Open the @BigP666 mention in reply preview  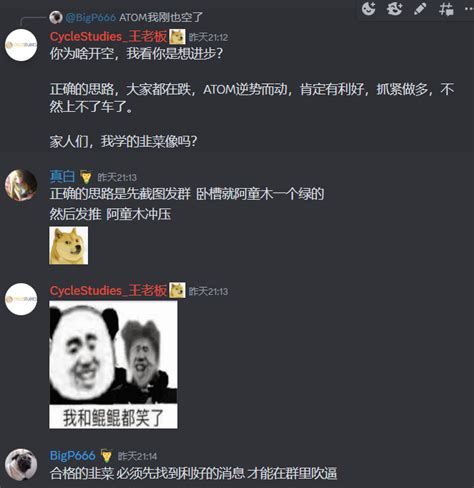[91, 17]
